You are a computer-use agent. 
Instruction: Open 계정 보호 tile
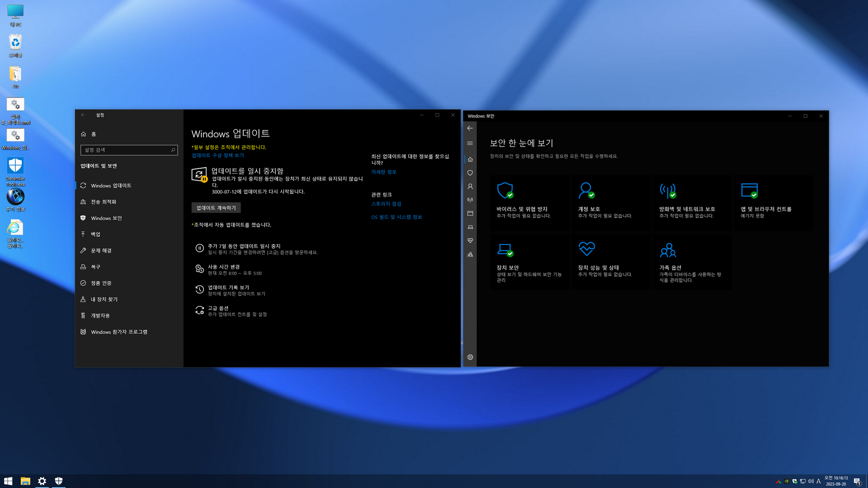coord(610,202)
